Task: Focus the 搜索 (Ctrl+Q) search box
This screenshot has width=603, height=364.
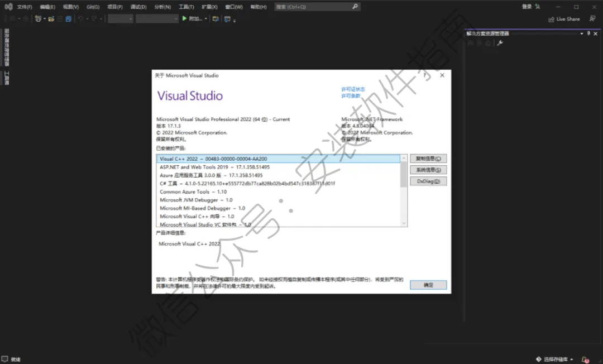Action: coord(317,7)
